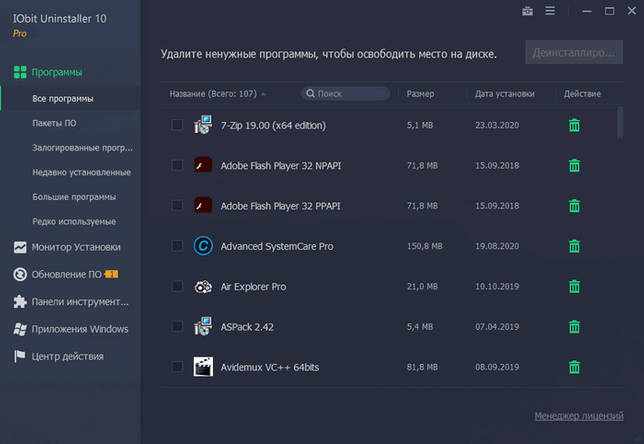Uninstall Adobe Flash Player 32 NPAPI via trash icon
This screenshot has height=444, width=644.
574,166
